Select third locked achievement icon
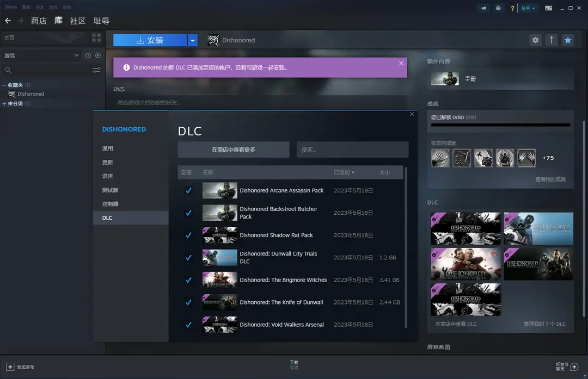The width and height of the screenshot is (588, 379). pyautogui.click(x=483, y=158)
